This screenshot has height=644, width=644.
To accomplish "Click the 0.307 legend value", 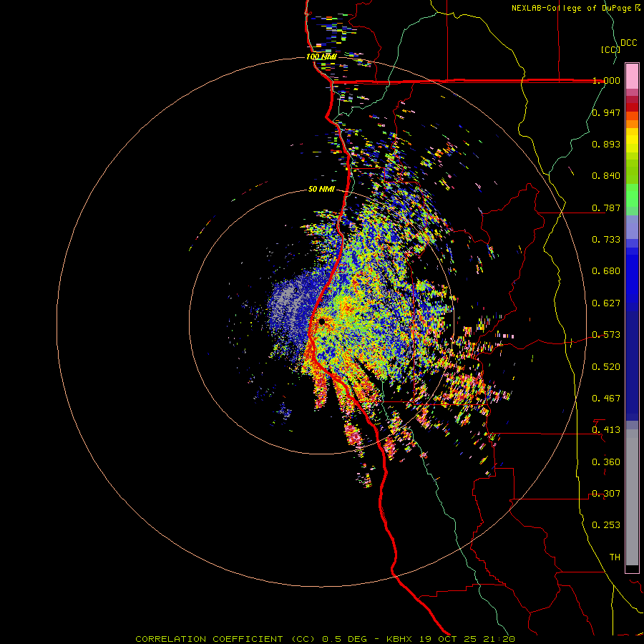I will click(x=606, y=494).
